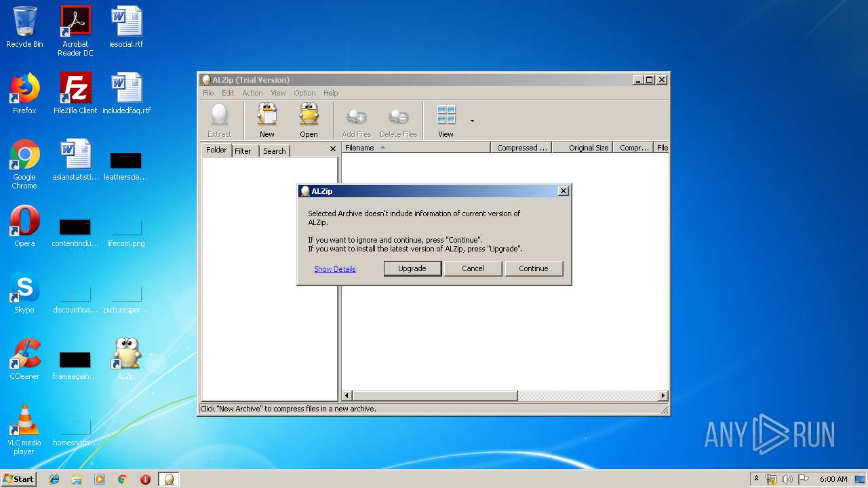Launch Internet Explorer from taskbar
This screenshot has height=488, width=868.
[x=54, y=479]
